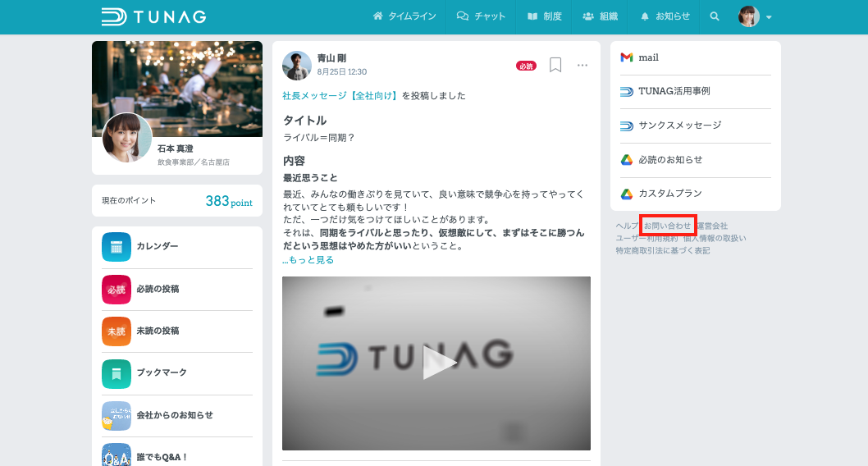This screenshot has height=466, width=868.
Task: Open お知らせ notifications menu
Action: [x=665, y=16]
